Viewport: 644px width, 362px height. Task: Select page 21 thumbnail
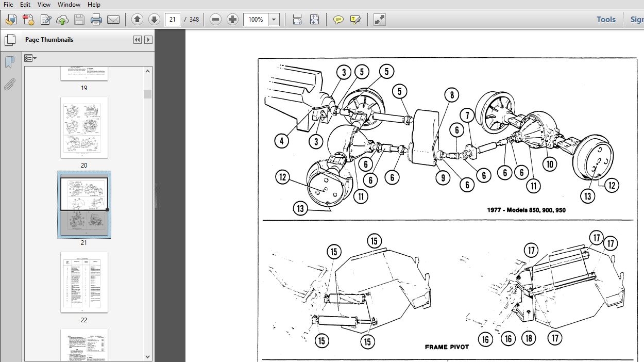click(x=84, y=205)
